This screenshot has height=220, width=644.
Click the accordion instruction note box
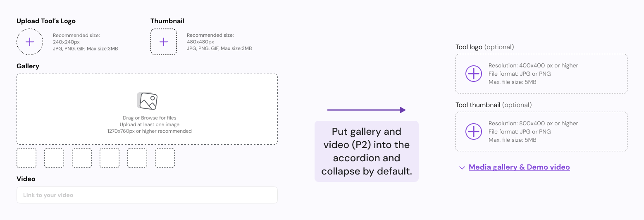[x=367, y=151]
